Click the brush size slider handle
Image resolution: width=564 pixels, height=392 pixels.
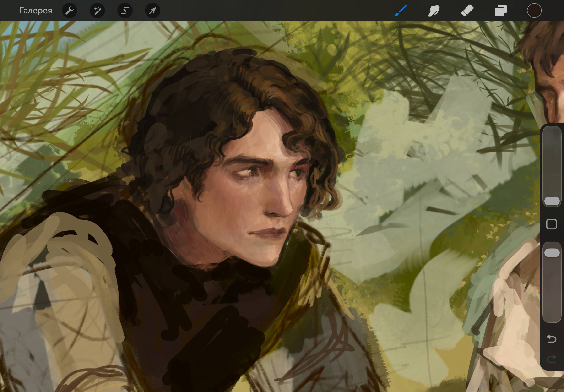552,201
